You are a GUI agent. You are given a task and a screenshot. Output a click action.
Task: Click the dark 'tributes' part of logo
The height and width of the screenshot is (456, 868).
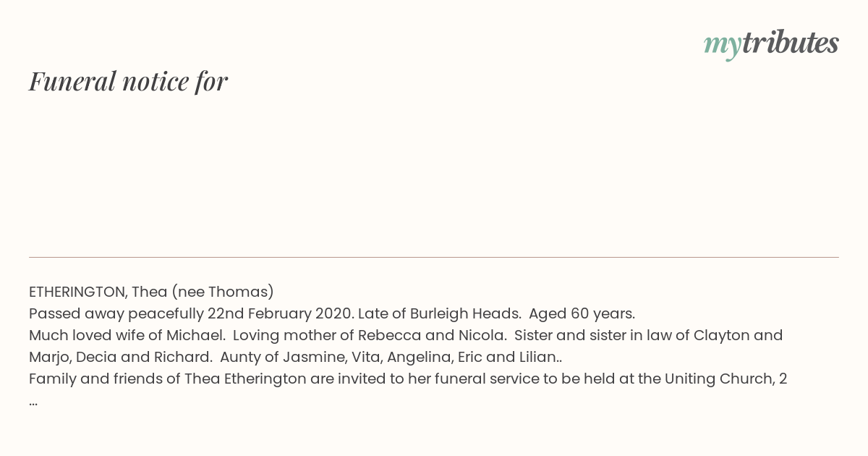click(791, 43)
